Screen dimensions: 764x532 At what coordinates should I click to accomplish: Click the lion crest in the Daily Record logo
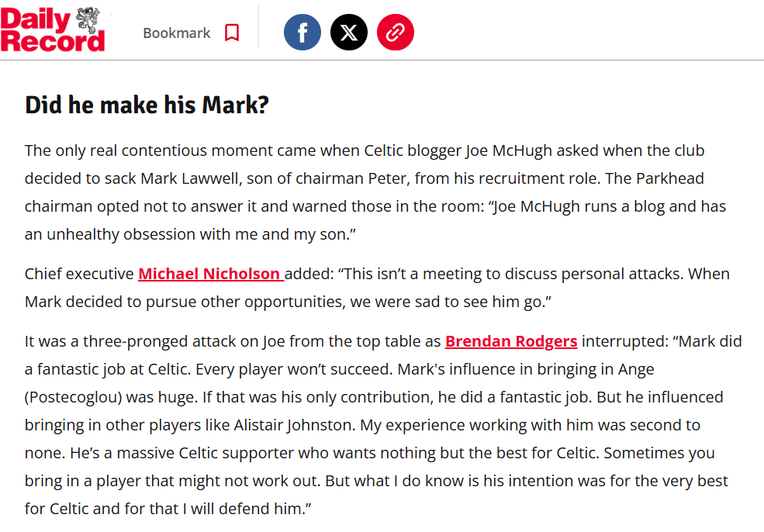88,19
